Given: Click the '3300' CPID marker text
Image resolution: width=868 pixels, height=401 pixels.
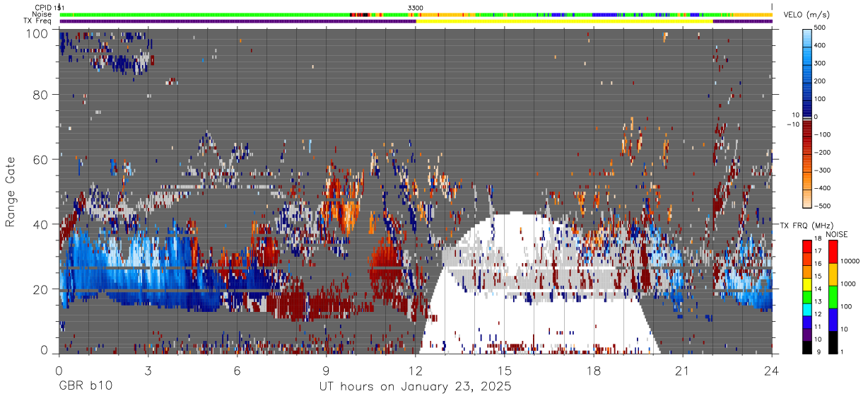Looking at the screenshot, I should coord(416,7).
